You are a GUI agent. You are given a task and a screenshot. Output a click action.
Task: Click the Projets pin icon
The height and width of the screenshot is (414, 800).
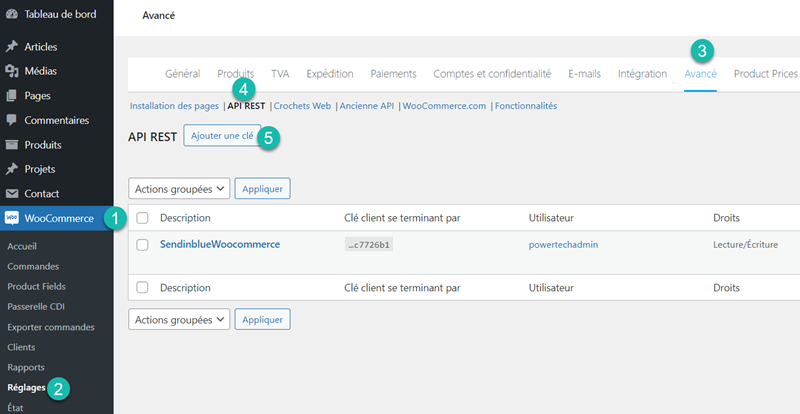click(x=12, y=169)
